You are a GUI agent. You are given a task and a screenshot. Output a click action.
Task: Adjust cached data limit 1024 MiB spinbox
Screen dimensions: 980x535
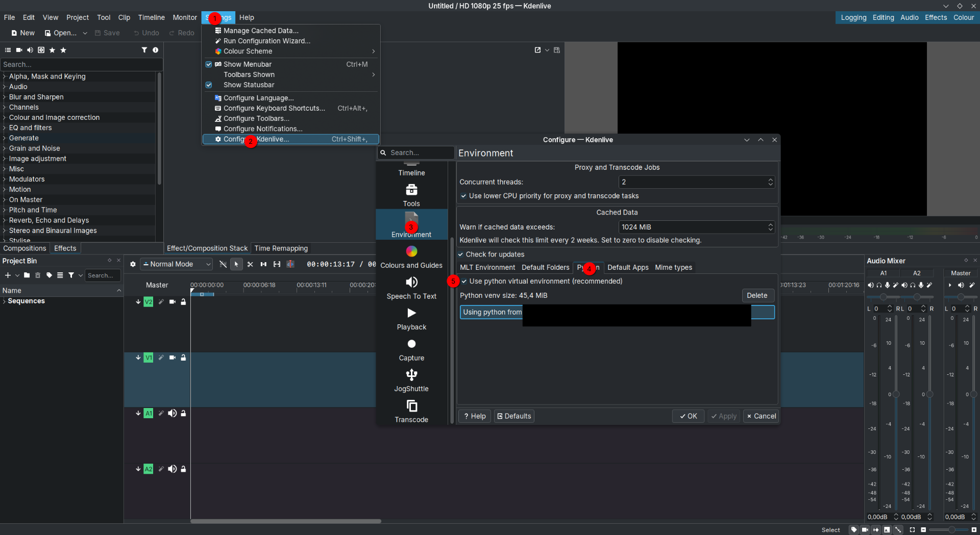[770, 227]
